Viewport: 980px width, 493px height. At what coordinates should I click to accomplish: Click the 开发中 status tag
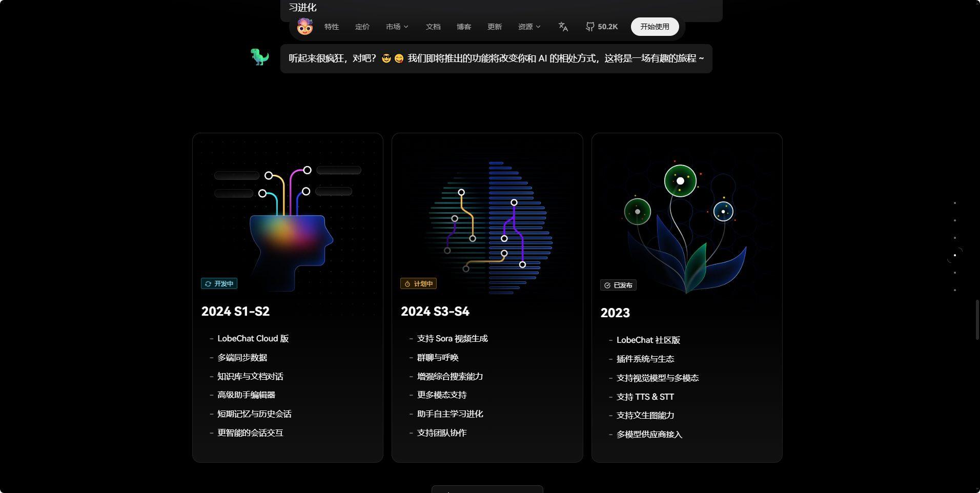point(219,283)
